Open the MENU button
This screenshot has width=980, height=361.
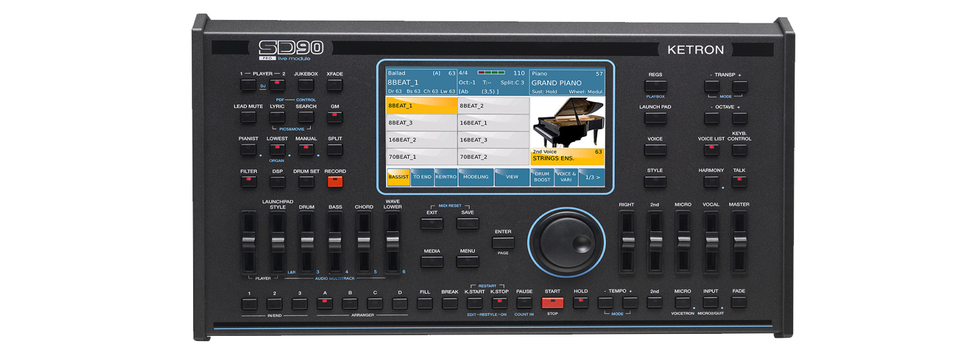(467, 262)
